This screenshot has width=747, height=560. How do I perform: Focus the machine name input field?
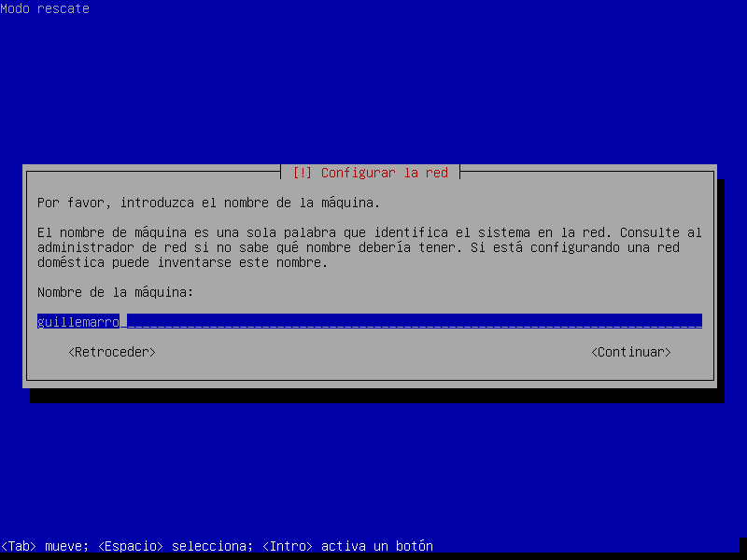pos(370,321)
